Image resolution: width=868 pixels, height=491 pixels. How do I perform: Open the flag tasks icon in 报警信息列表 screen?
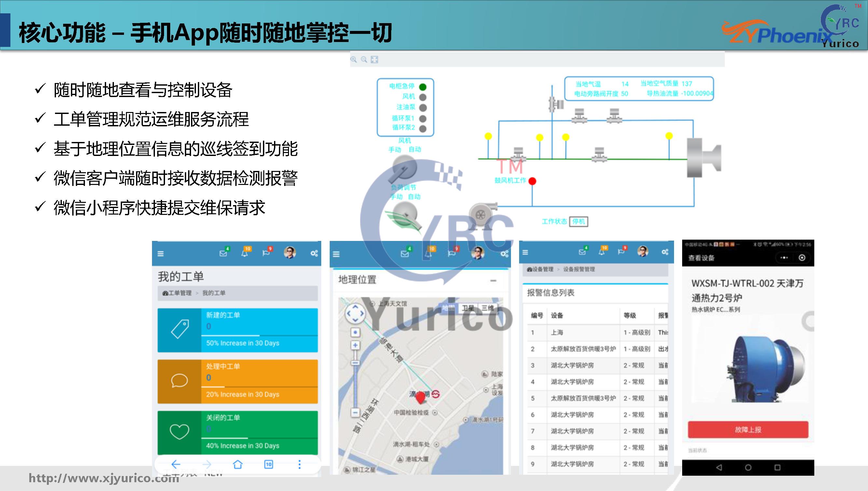621,252
